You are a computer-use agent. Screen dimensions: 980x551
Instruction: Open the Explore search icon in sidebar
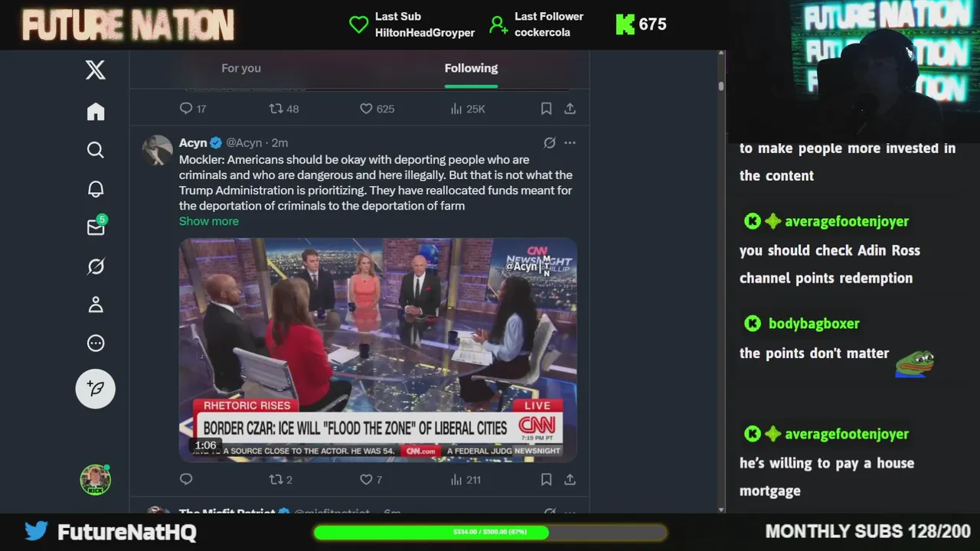tap(96, 150)
